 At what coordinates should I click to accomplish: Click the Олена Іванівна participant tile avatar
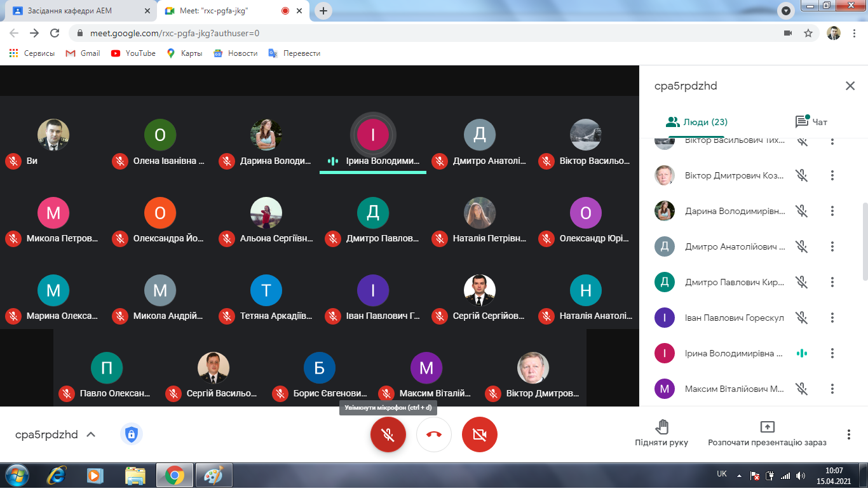click(x=160, y=135)
